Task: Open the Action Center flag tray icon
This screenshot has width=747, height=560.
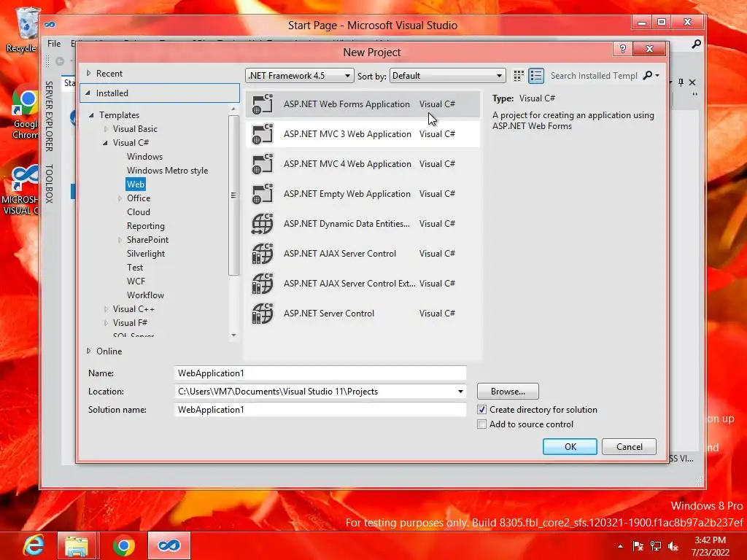Action: click(x=638, y=546)
